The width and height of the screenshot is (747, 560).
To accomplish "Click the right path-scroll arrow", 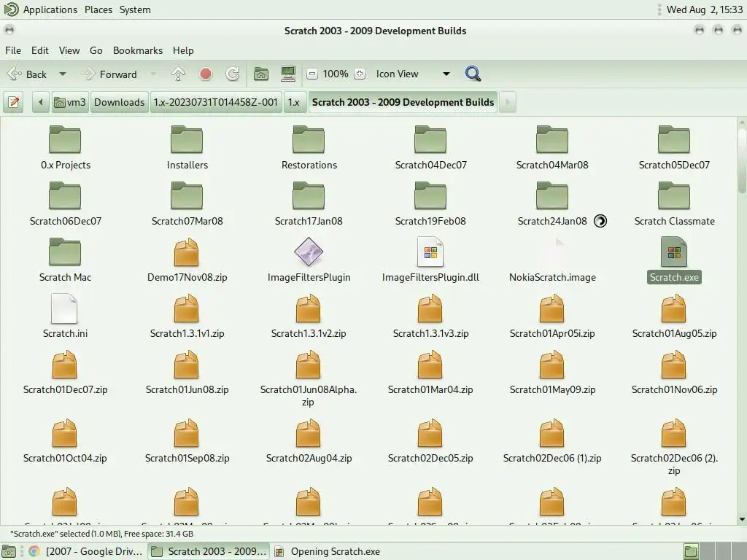I will coord(508,102).
